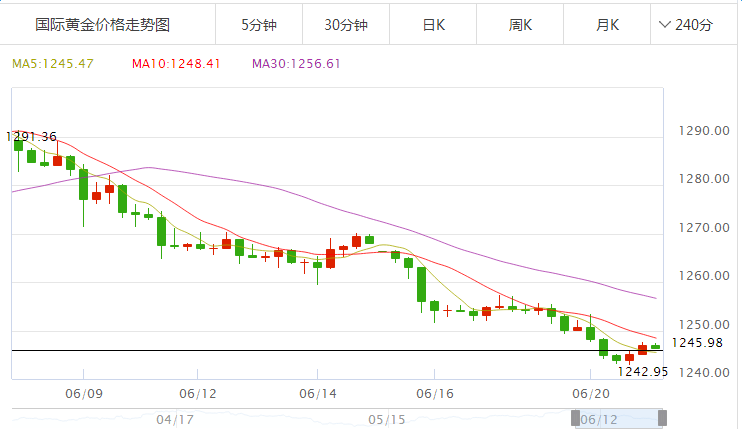Click the 04/17 position on overview timeline
The height and width of the screenshot is (429, 742).
pos(175,419)
